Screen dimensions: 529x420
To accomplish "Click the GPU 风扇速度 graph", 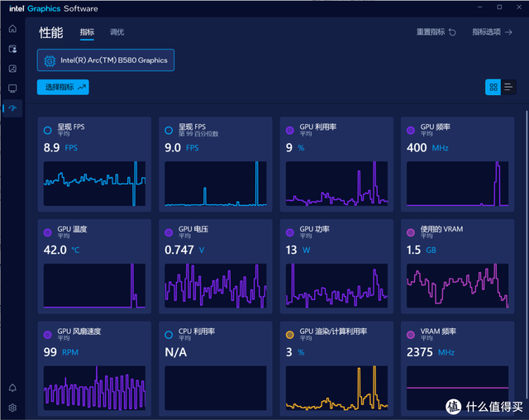I will (94, 388).
